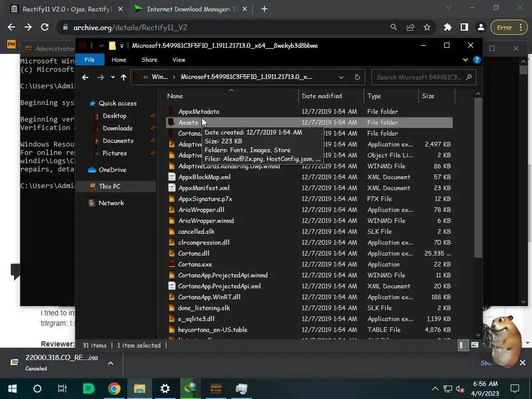
Task: Open Chrome from the taskbar
Action: coord(114,389)
